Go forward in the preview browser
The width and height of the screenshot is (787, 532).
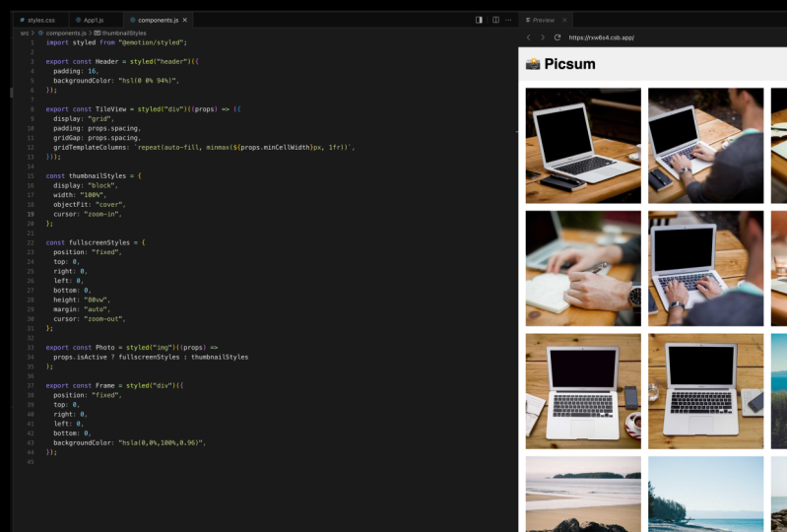[x=542, y=37]
